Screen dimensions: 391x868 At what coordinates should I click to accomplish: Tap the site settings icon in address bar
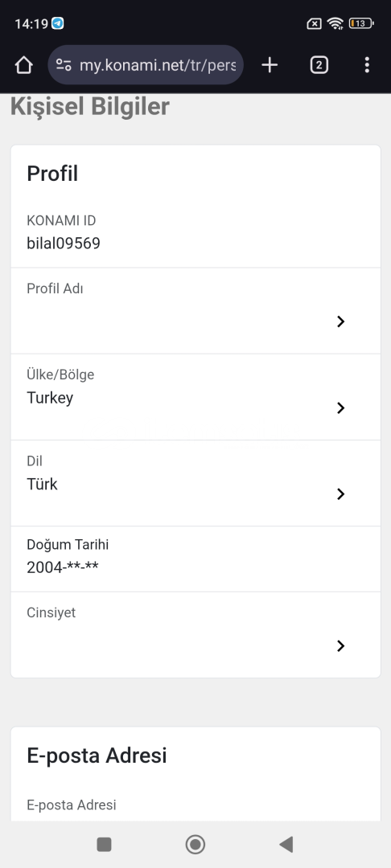tap(64, 65)
